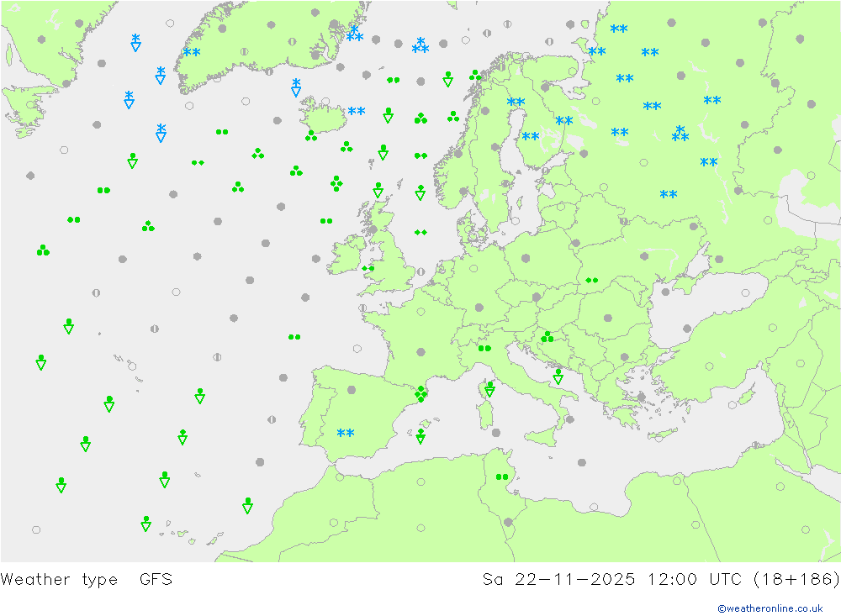Click the grey cloud dot south of Sardinia
841x616 pixels.
tap(496, 432)
